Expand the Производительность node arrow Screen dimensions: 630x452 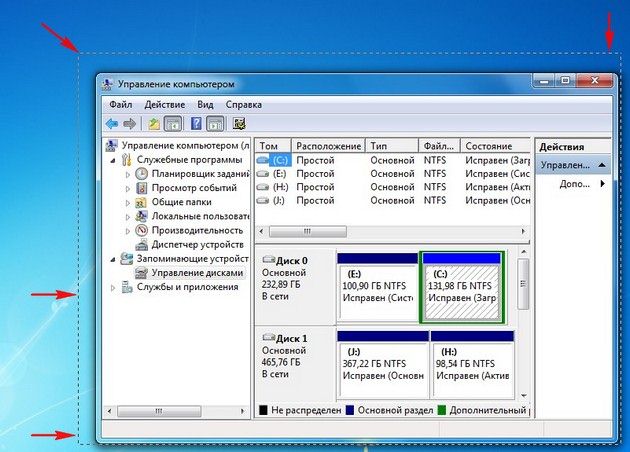128,231
